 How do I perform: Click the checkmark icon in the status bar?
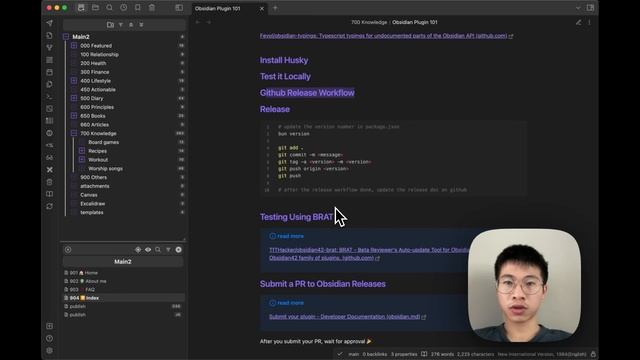coord(340,354)
